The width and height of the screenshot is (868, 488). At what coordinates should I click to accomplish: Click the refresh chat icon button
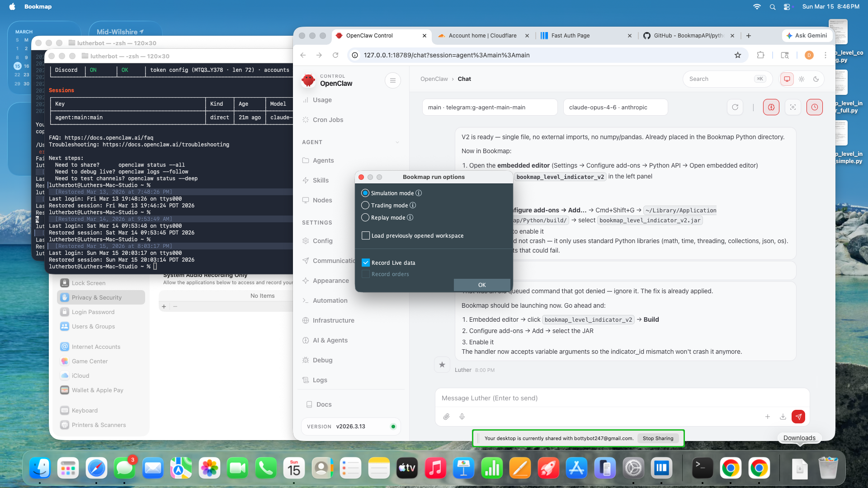pyautogui.click(x=735, y=107)
